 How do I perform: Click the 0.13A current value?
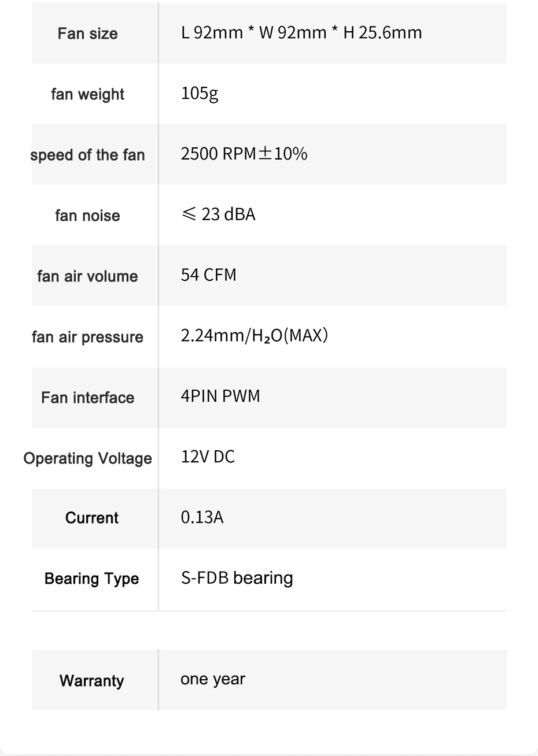202,517
